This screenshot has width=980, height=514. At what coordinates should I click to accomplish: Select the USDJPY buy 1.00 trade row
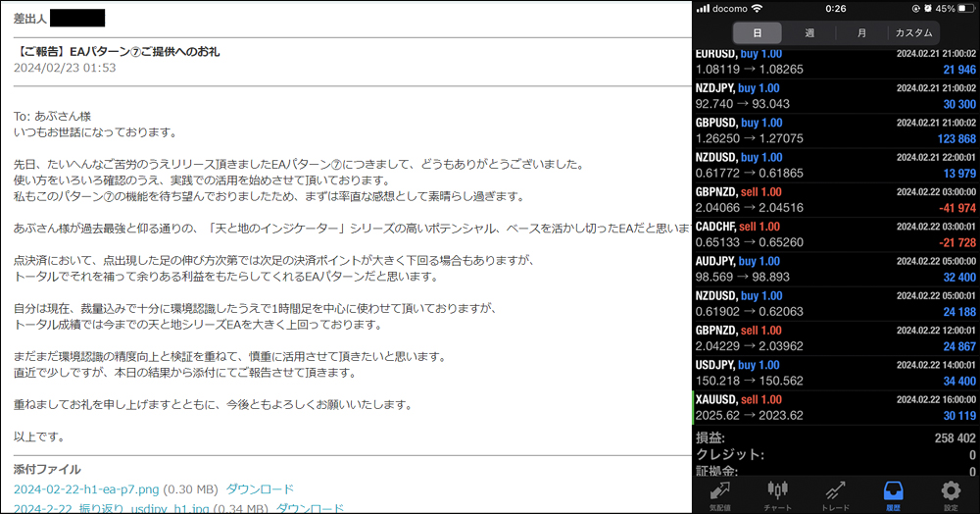(836, 373)
